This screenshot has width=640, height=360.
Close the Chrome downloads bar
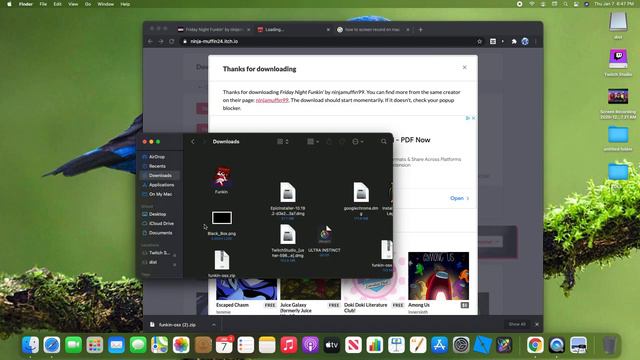pos(537,324)
